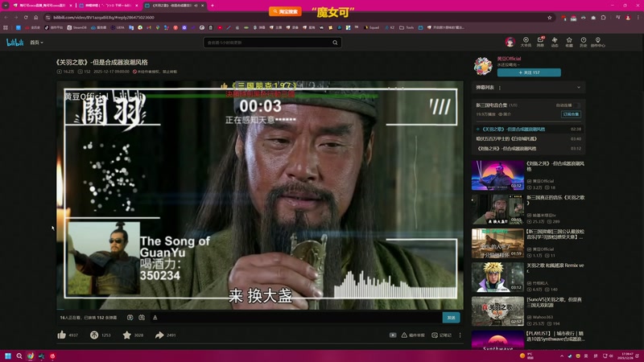Click the 订阅合集 subscribe collection button
This screenshot has height=362, width=644.
pyautogui.click(x=571, y=114)
